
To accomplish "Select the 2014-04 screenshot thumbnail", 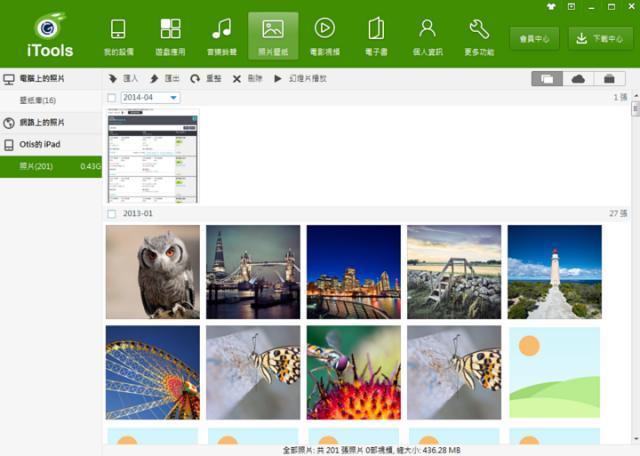I will (x=153, y=156).
